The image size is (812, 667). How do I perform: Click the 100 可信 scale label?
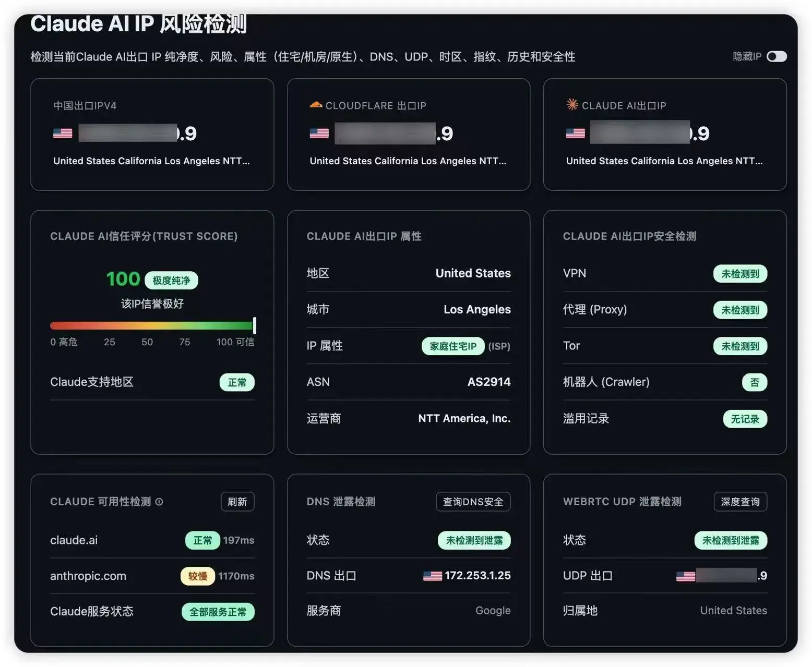pos(235,342)
